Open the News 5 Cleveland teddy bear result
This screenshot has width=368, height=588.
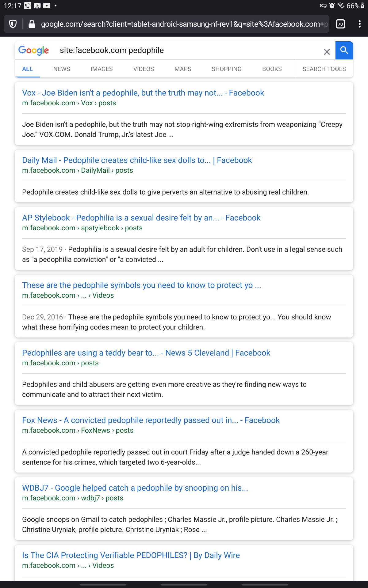146,353
